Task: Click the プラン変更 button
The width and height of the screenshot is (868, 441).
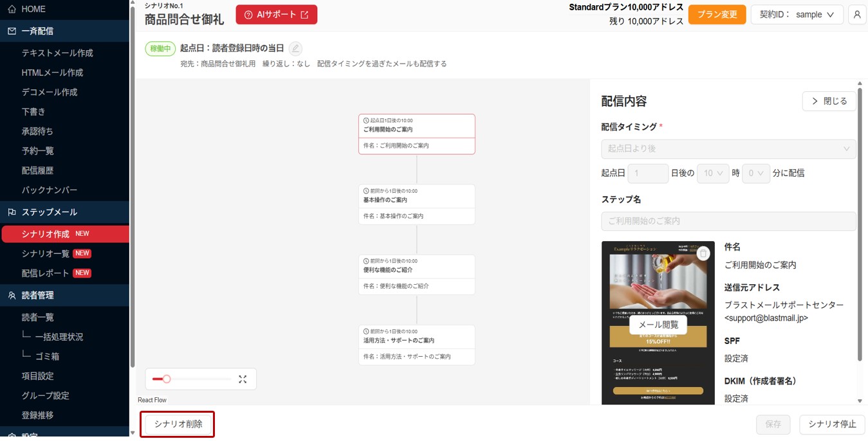Action: pyautogui.click(x=717, y=15)
